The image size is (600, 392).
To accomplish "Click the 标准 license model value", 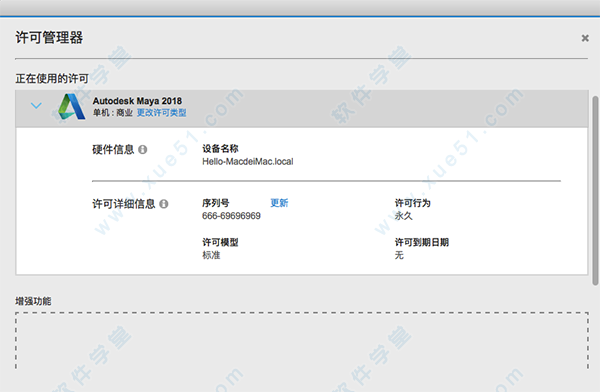I will pos(211,255).
